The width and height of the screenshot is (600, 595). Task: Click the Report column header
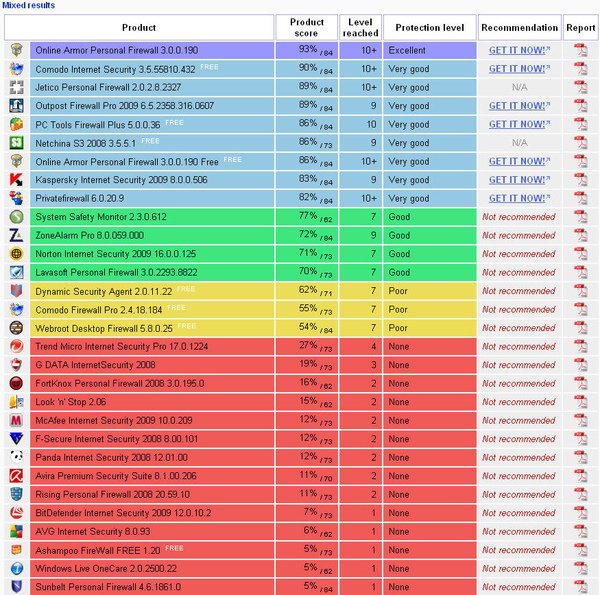tap(580, 28)
